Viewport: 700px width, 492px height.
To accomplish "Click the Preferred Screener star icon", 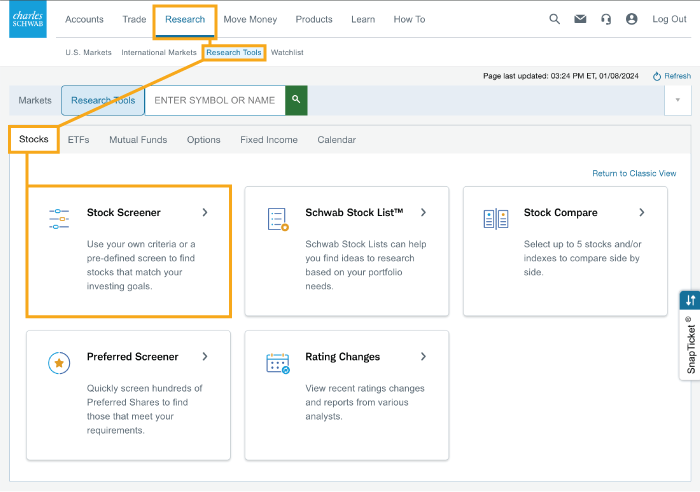I will coord(59,363).
